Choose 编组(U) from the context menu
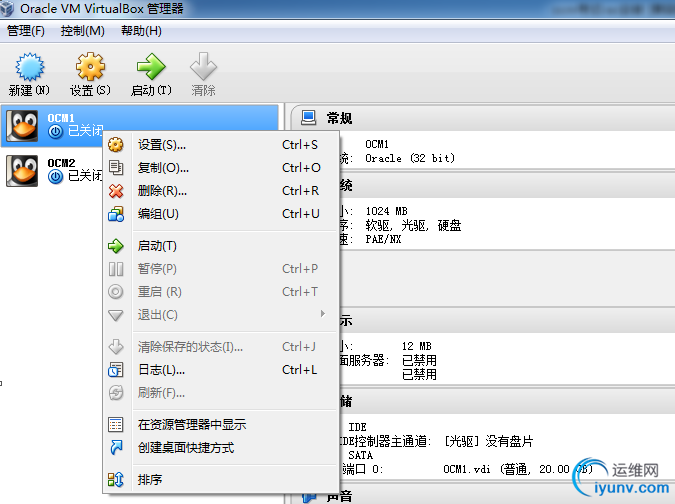 point(221,214)
